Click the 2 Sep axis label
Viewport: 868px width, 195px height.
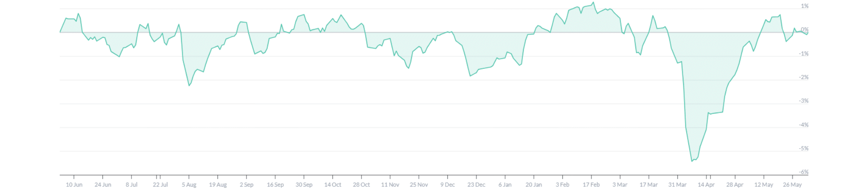(x=247, y=185)
